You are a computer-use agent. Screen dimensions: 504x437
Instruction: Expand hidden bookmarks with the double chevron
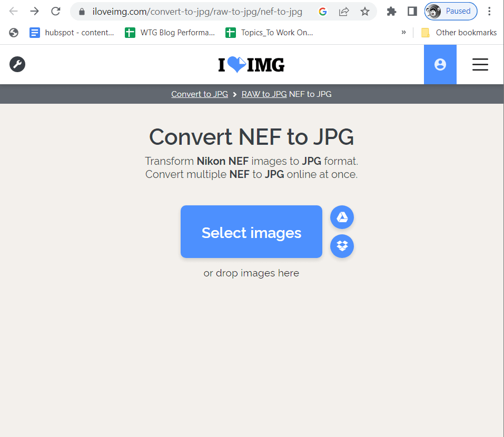pos(404,33)
